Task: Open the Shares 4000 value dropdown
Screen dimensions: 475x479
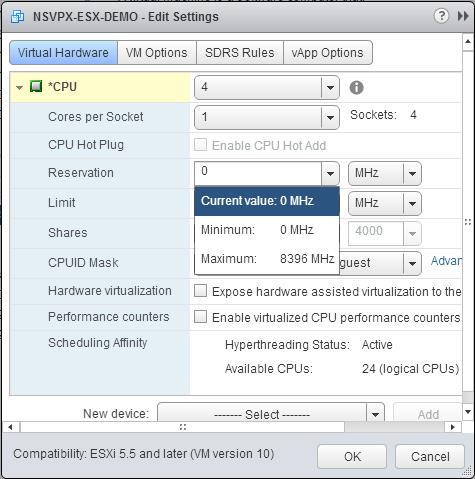Action: (385, 233)
